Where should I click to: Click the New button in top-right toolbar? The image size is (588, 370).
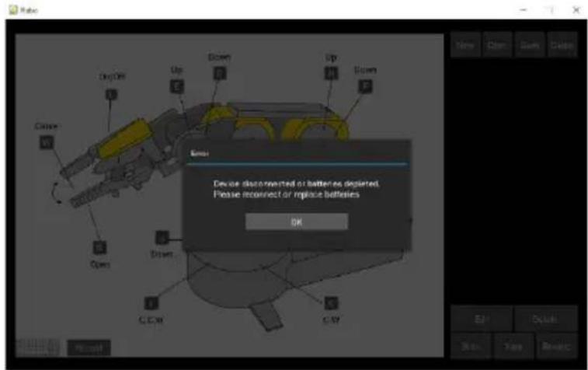pyautogui.click(x=465, y=46)
